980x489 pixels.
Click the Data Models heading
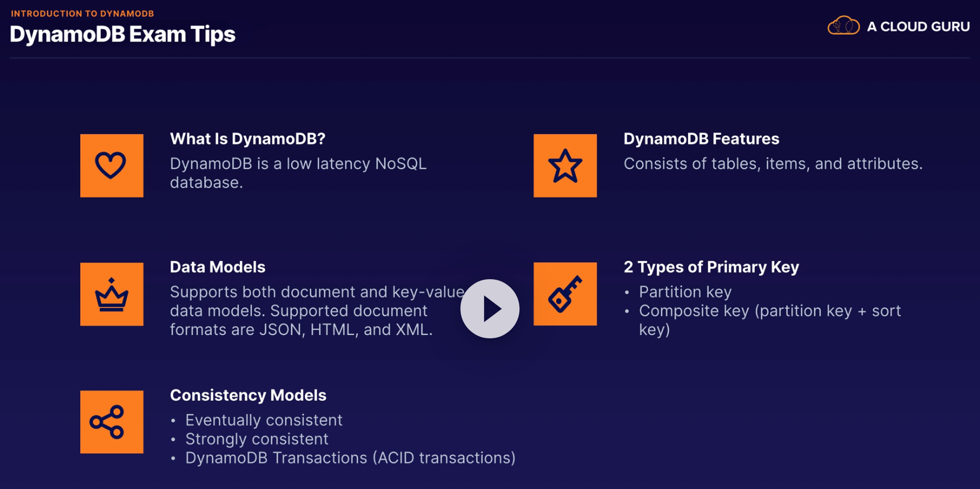[x=217, y=267]
